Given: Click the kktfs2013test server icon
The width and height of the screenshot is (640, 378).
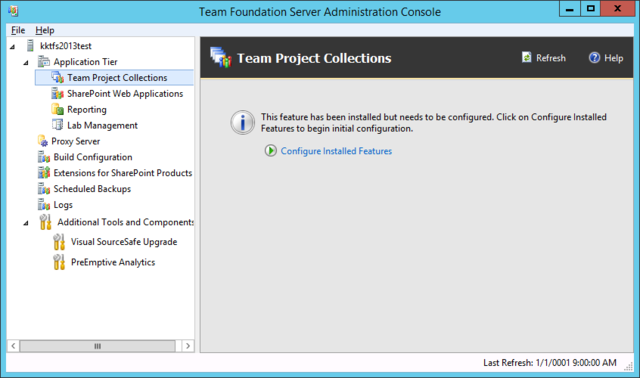Looking at the screenshot, I should (x=30, y=46).
